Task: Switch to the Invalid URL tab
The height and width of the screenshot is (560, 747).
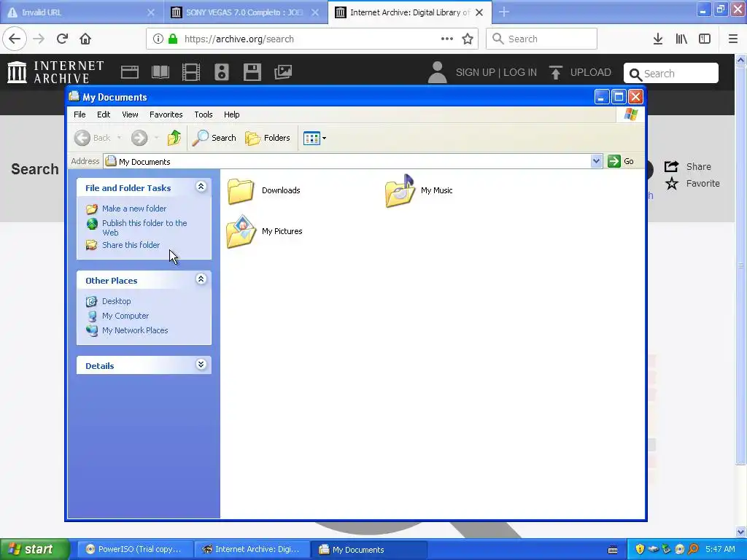Action: point(81,12)
